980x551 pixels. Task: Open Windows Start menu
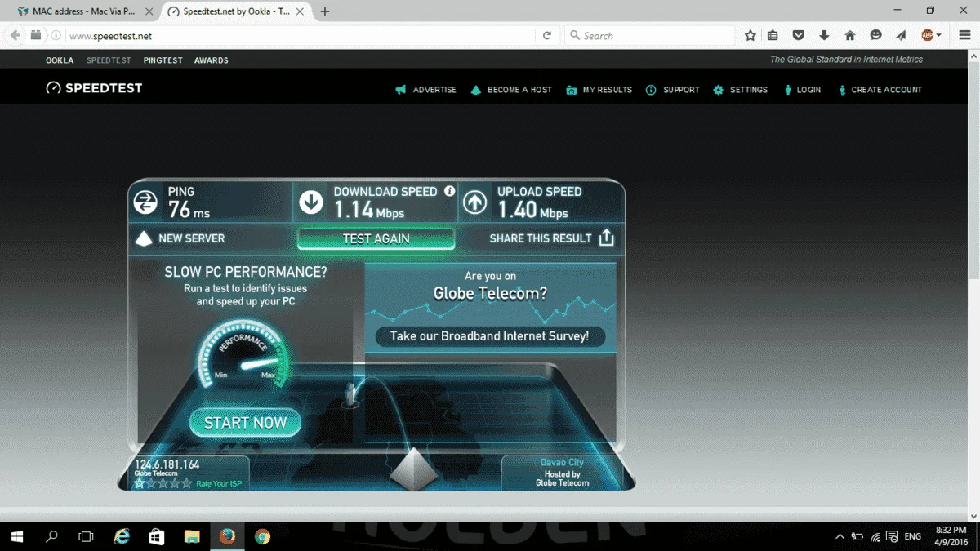(17, 536)
